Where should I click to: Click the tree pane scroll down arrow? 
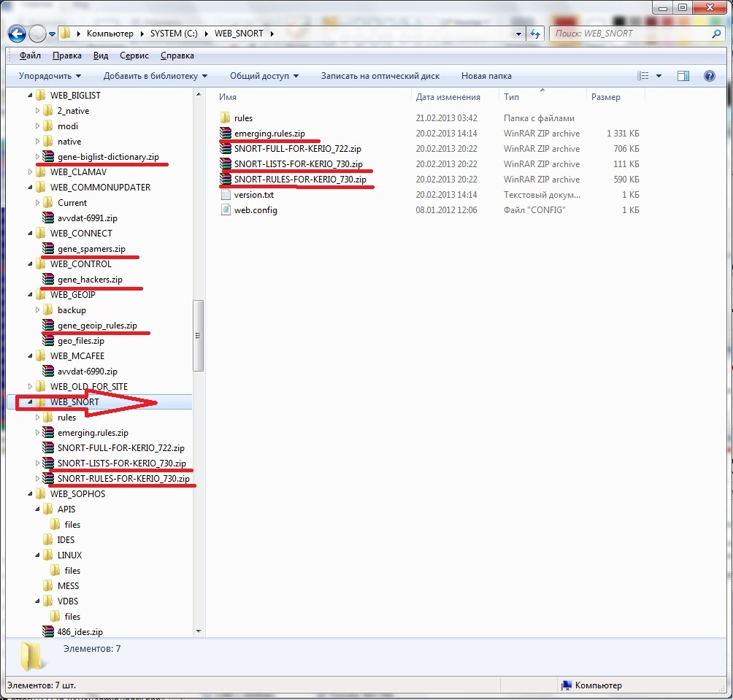[198, 631]
